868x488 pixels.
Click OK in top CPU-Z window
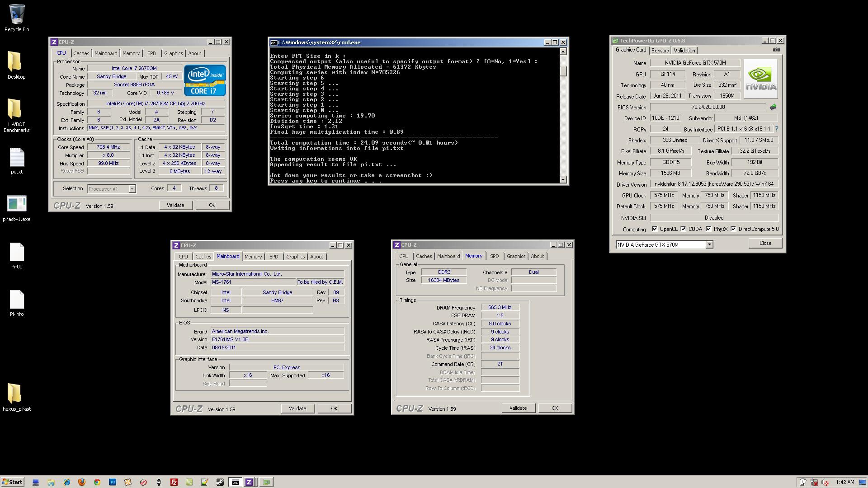[212, 205]
